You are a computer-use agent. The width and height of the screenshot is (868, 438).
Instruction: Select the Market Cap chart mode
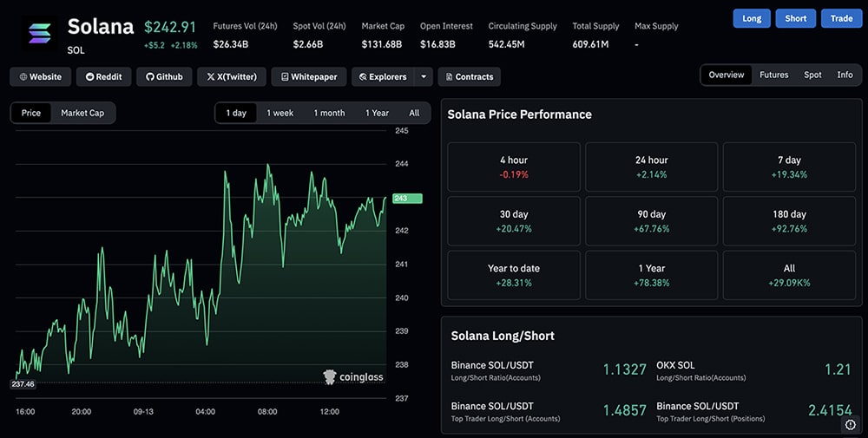[82, 113]
